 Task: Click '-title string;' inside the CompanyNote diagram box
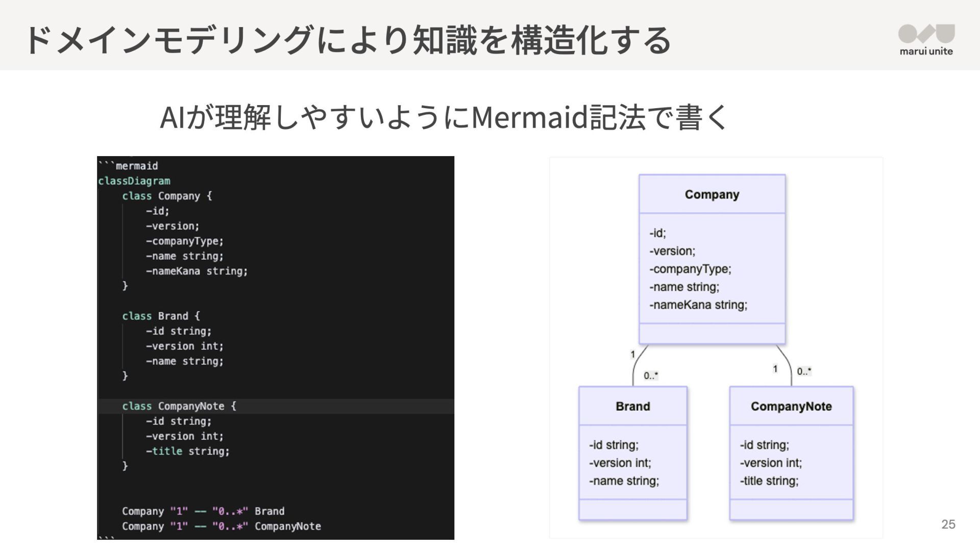pyautogui.click(x=769, y=481)
